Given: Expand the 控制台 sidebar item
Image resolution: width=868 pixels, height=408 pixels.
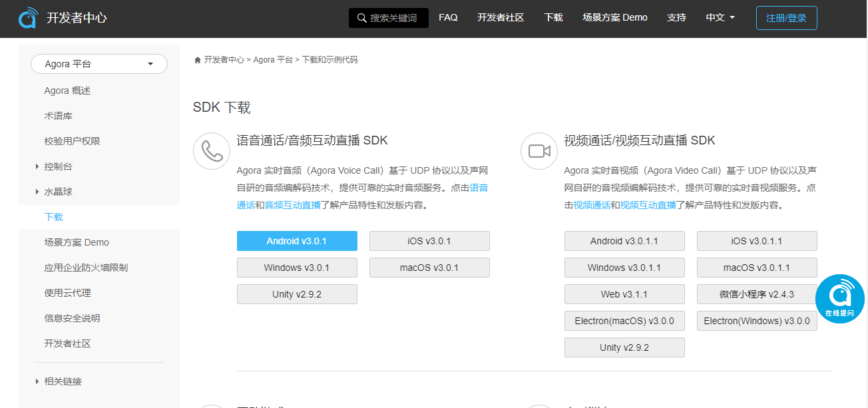Looking at the screenshot, I should tap(58, 166).
